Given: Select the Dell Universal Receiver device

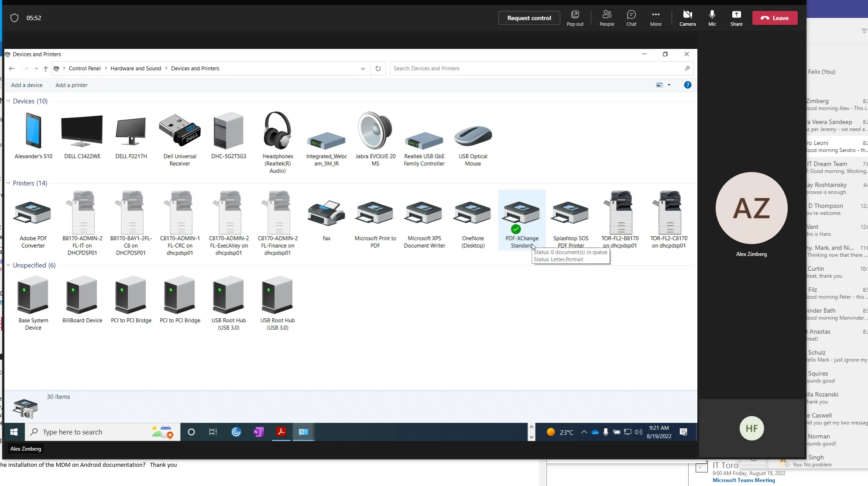Looking at the screenshot, I should pos(180,131).
